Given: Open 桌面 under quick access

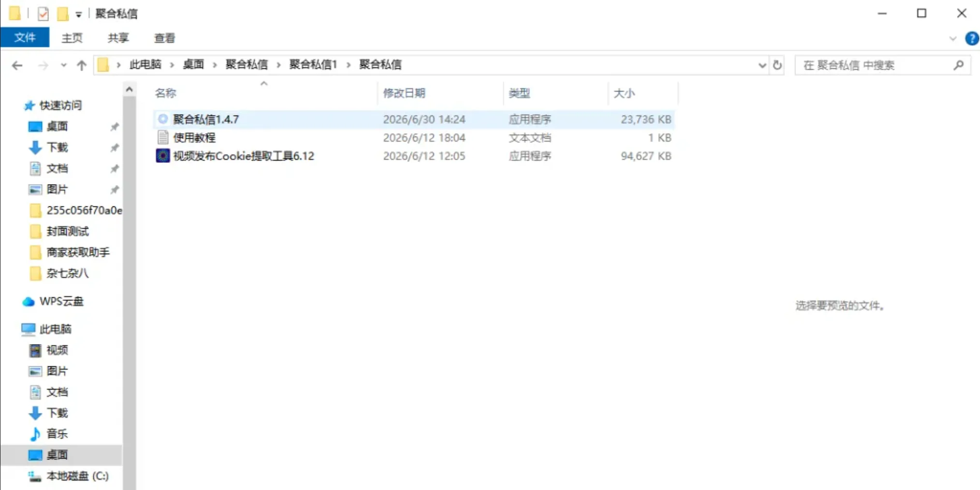Looking at the screenshot, I should pyautogui.click(x=57, y=127).
